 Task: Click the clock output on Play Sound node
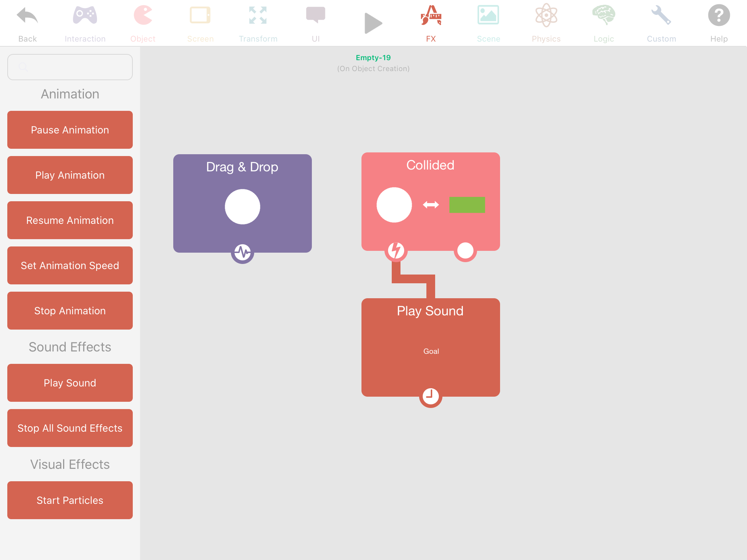[430, 396]
